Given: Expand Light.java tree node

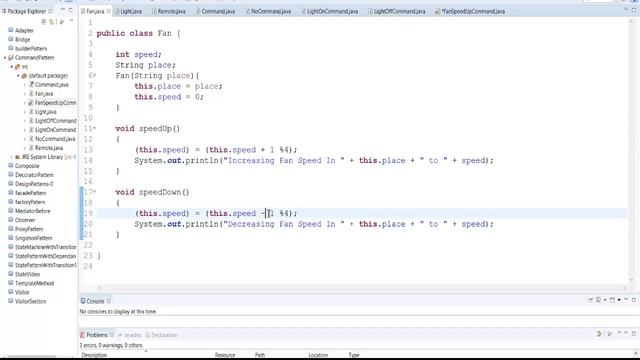Looking at the screenshot, I should pyautogui.click(x=24, y=112).
